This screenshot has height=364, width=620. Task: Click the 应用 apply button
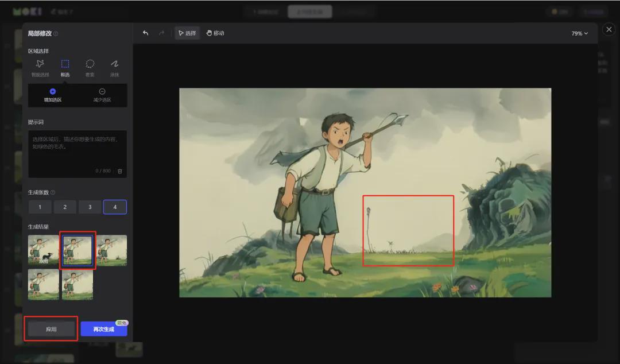51,328
